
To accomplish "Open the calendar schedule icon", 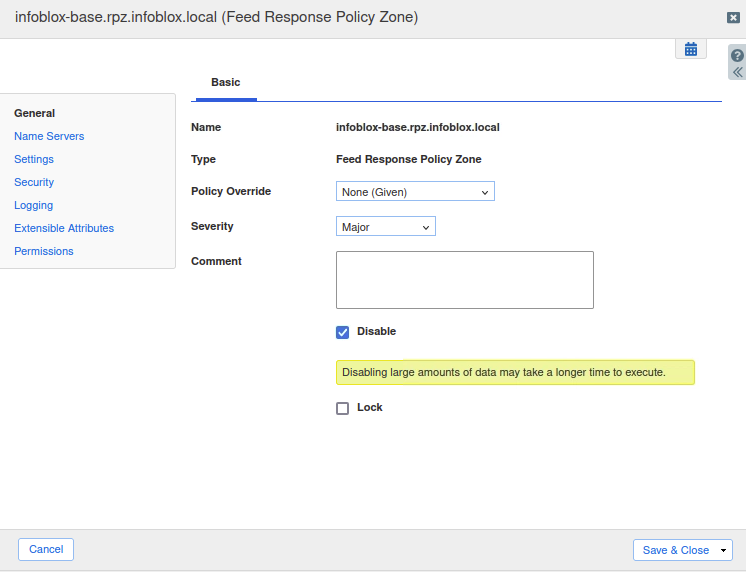I will point(691,49).
